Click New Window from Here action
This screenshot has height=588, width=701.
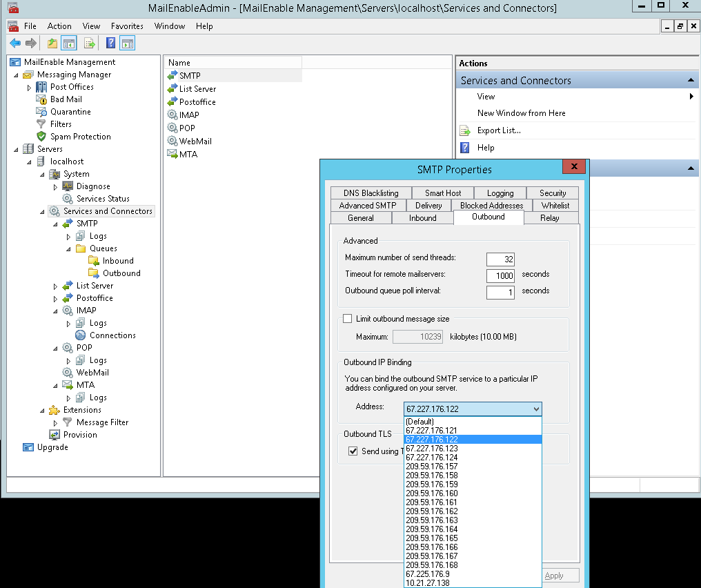(x=521, y=113)
